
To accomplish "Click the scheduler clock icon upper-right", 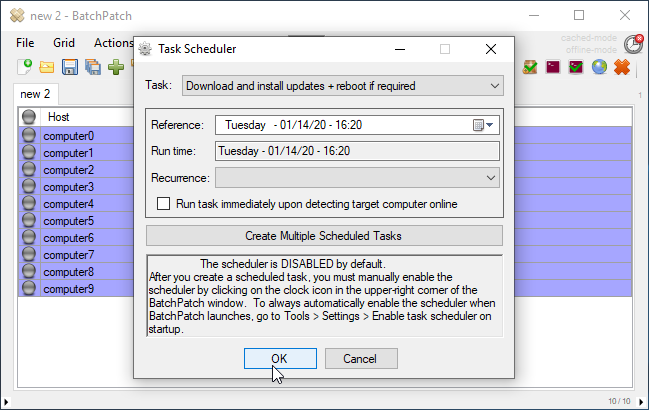I will (x=633, y=44).
